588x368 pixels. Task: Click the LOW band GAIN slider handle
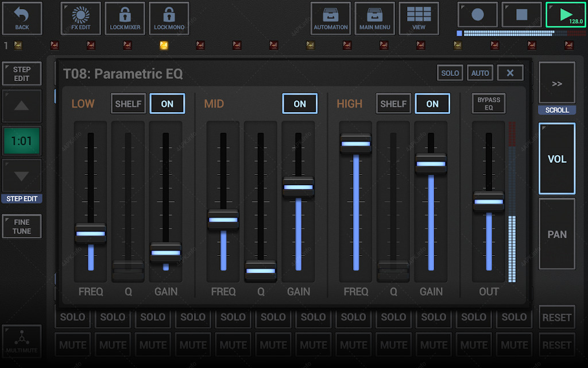tap(166, 252)
